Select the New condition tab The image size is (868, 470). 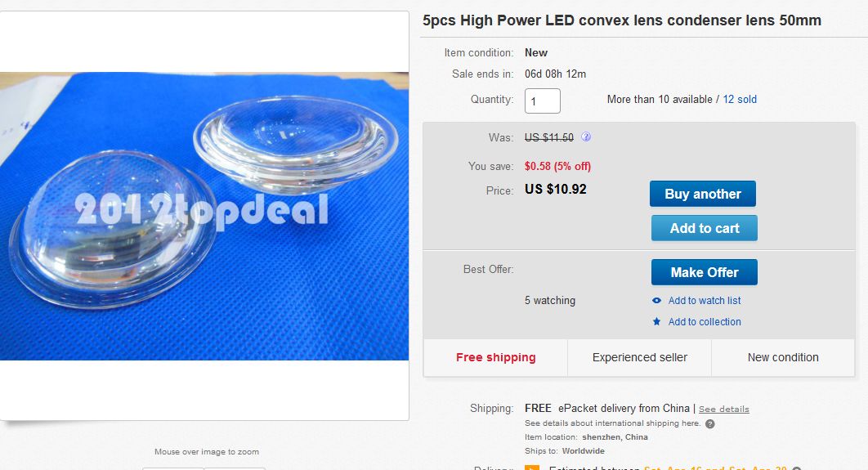pyautogui.click(x=782, y=357)
